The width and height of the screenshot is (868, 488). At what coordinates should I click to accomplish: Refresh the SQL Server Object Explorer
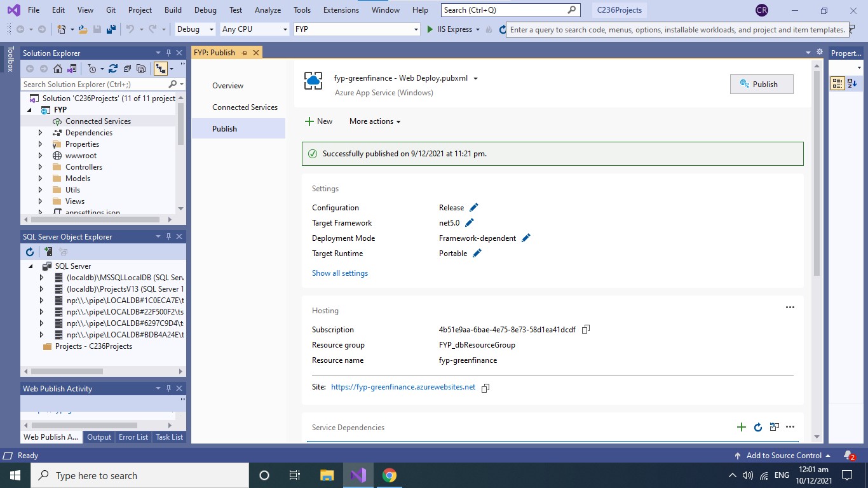point(29,252)
